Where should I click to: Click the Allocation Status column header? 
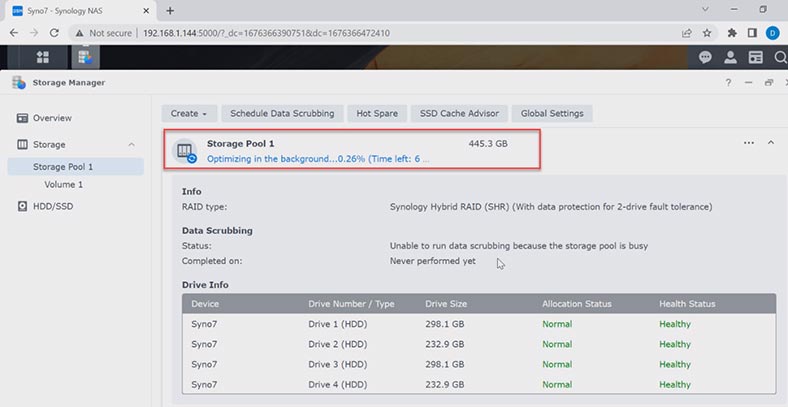click(576, 304)
